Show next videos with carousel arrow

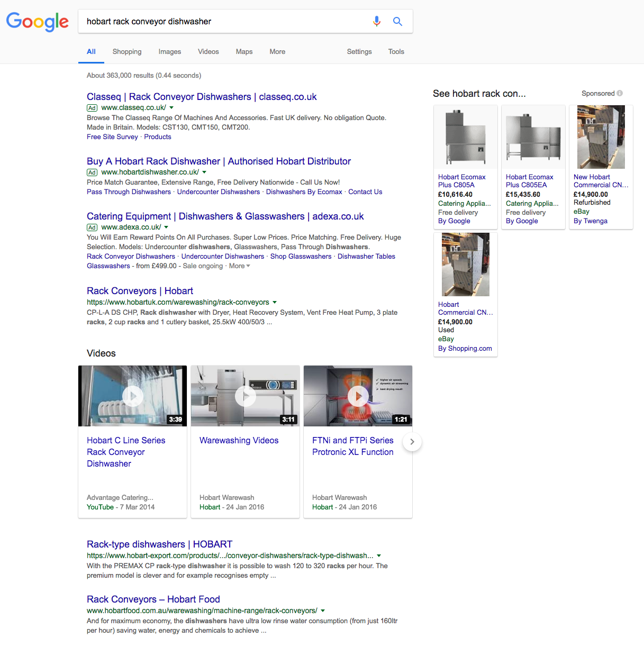(412, 442)
